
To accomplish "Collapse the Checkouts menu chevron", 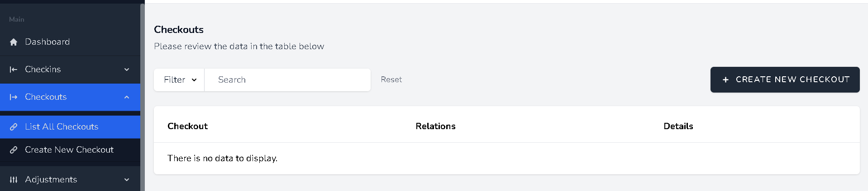I will click(127, 97).
